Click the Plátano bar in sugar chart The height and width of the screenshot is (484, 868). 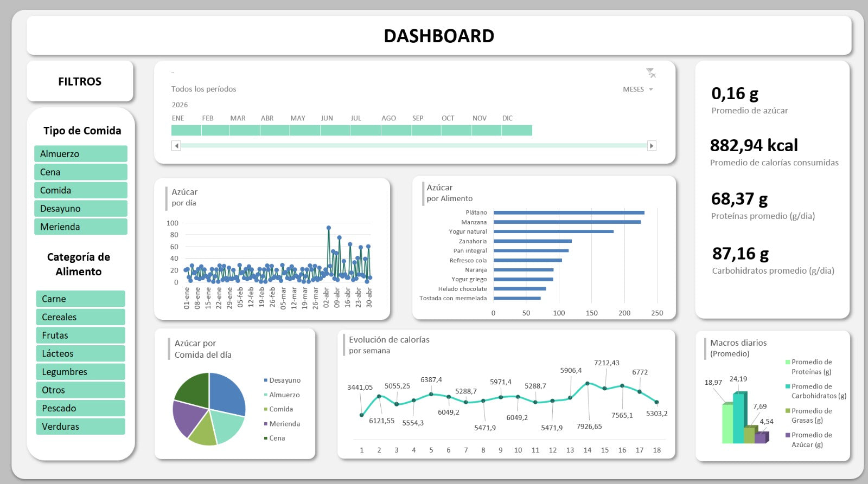click(569, 212)
